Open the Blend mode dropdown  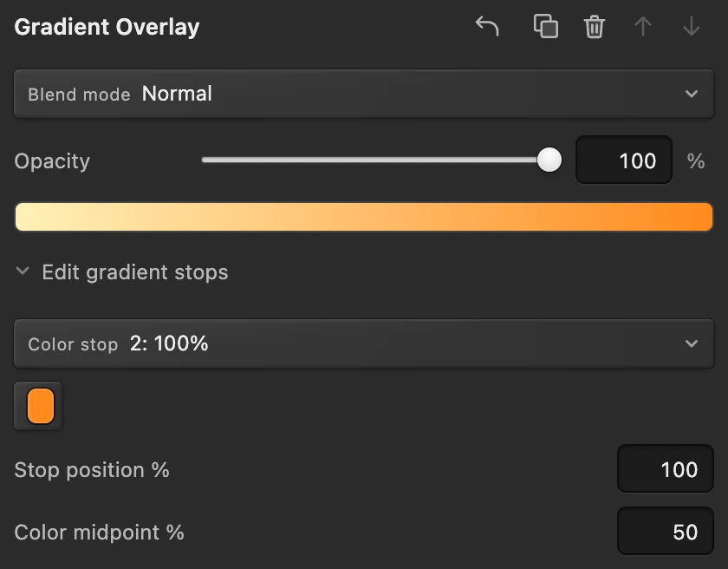click(x=364, y=94)
